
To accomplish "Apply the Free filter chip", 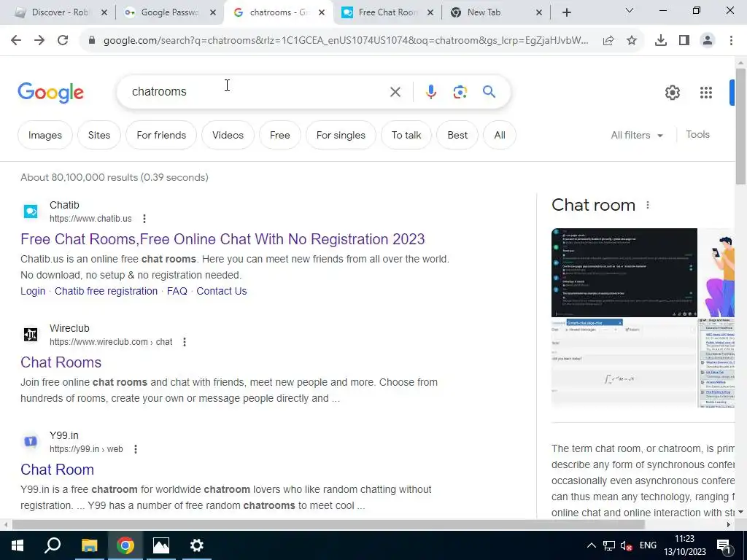I will click(x=280, y=135).
